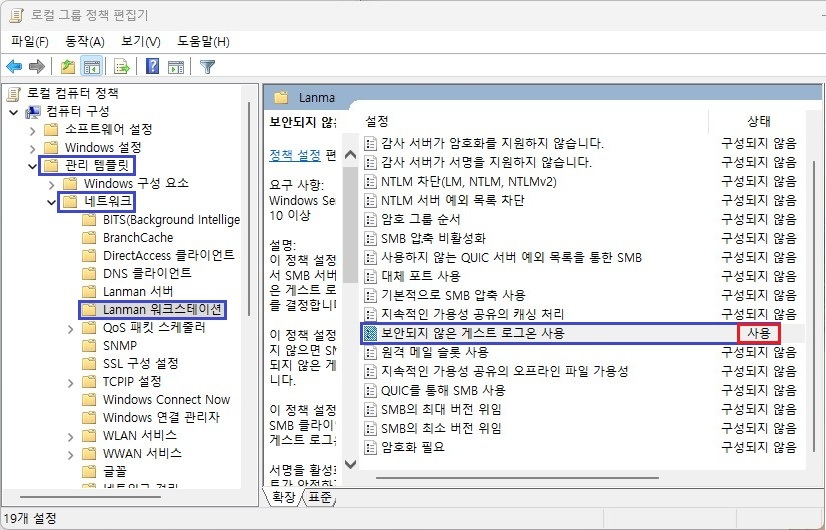Click the Back arrow toolbar icon

tap(14, 66)
